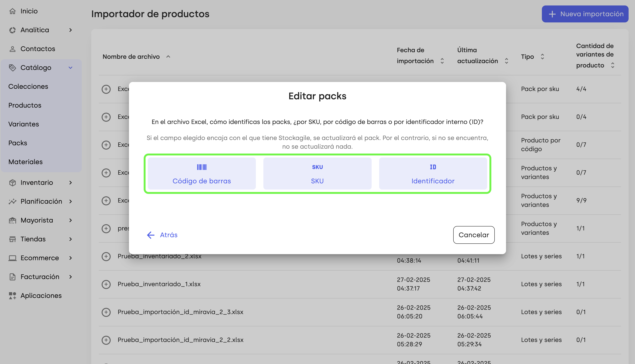
Task: Click the SKU icon above SKU label
Action: tap(317, 167)
